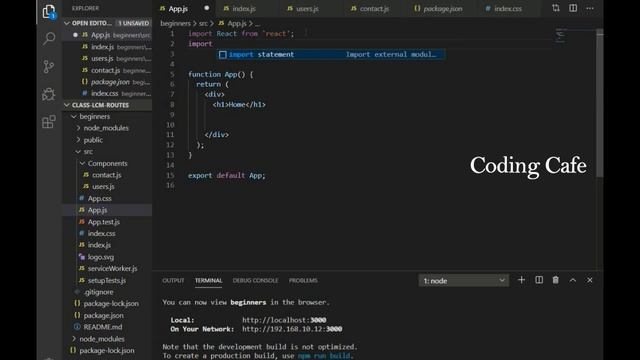The image size is (640, 360).
Task: Open the Search view icon
Action: tap(49, 39)
